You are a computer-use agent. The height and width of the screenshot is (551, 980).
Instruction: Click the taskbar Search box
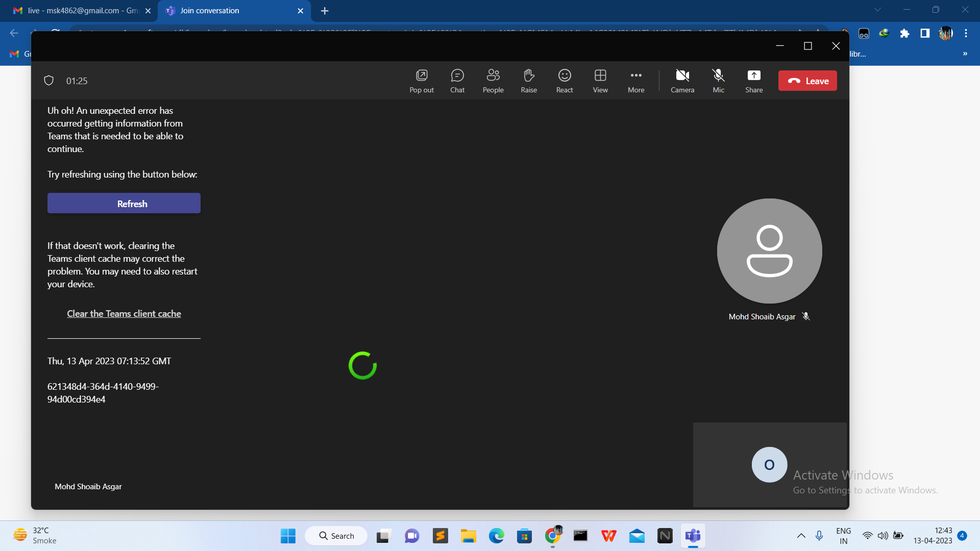336,536
